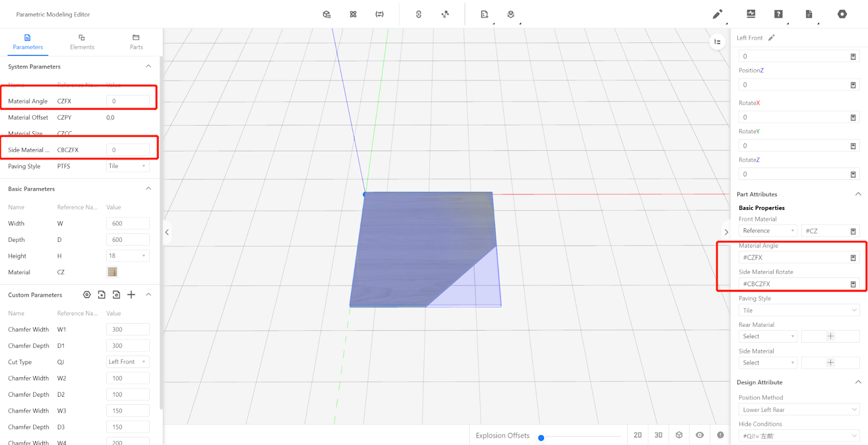Open the structure tree icon in viewport corner

point(717,42)
